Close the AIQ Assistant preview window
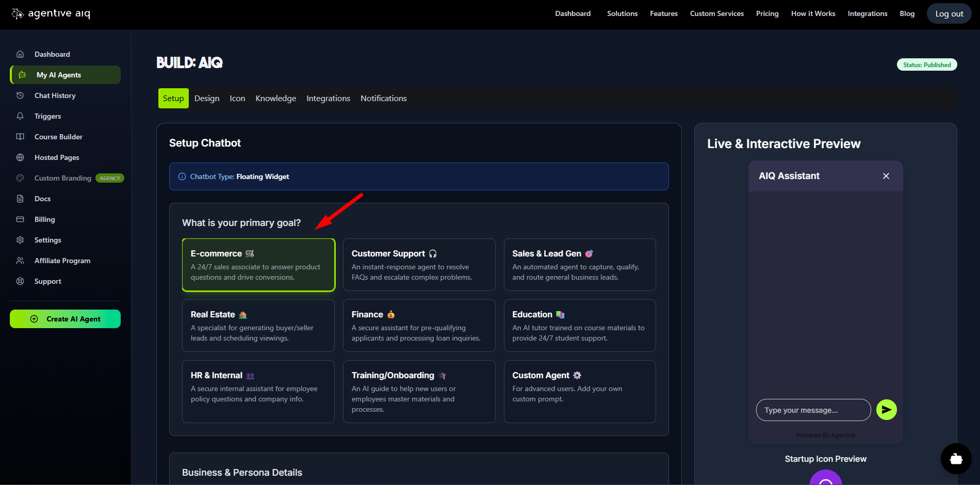 pyautogui.click(x=886, y=176)
